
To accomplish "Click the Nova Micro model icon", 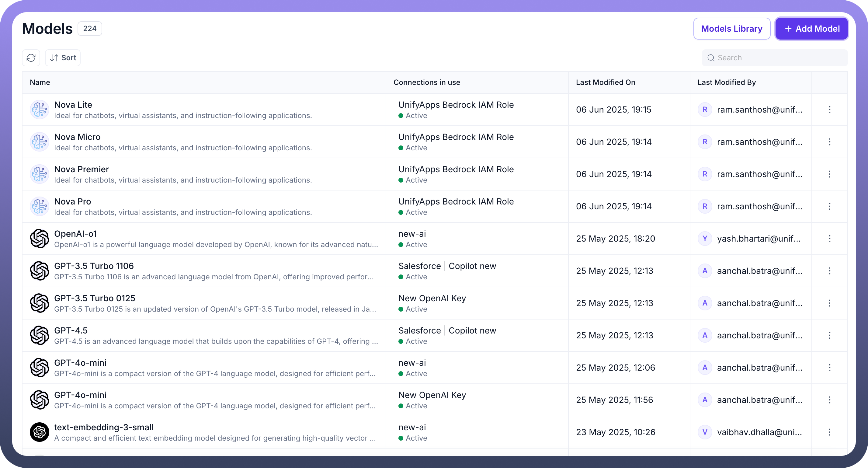I will (40, 142).
